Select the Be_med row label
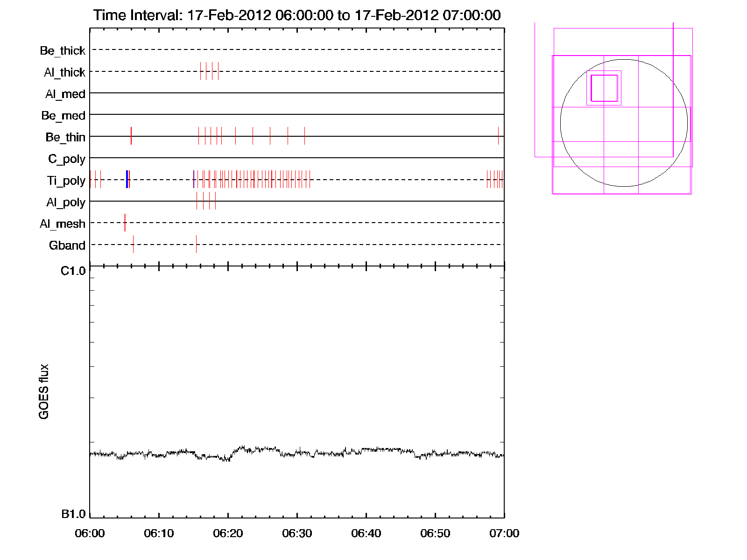747x560 pixels. click(63, 116)
